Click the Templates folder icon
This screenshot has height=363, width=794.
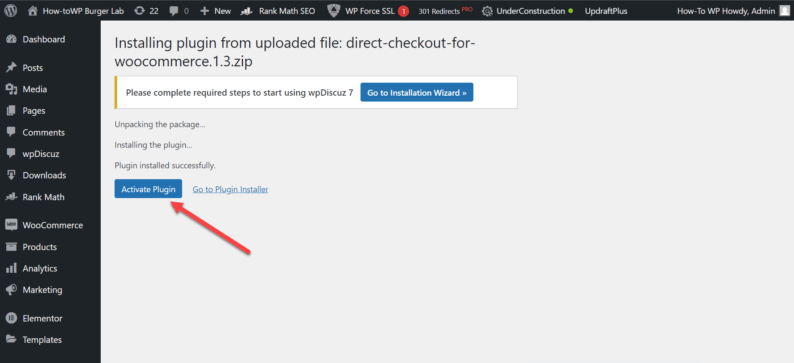pyautogui.click(x=11, y=339)
